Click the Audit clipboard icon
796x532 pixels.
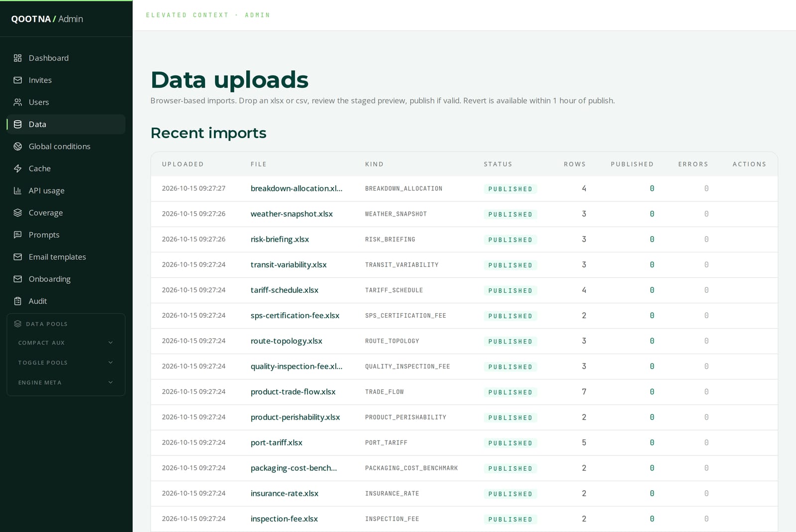pos(18,301)
